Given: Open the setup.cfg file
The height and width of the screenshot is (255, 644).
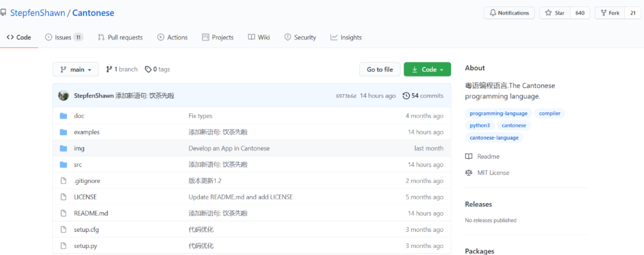Looking at the screenshot, I should (86, 229).
